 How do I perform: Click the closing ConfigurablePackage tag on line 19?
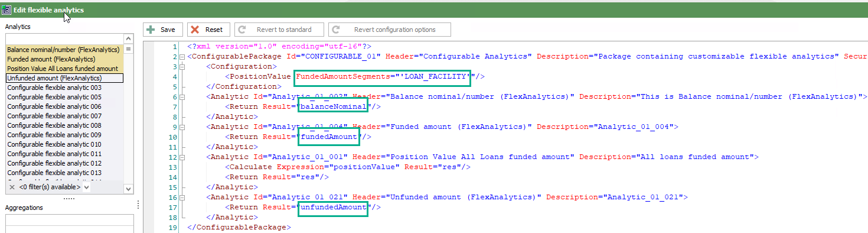[x=239, y=227]
